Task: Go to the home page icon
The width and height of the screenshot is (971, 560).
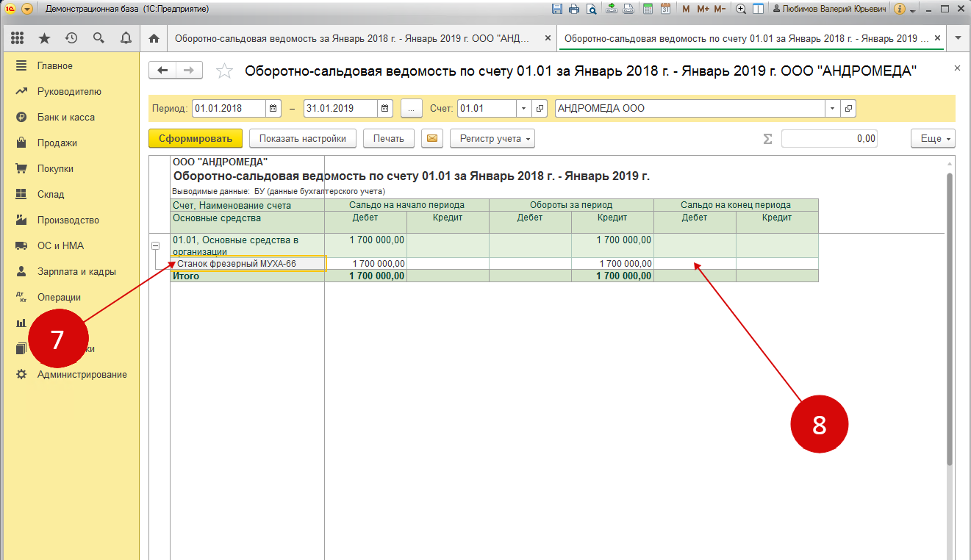Action: coord(154,38)
